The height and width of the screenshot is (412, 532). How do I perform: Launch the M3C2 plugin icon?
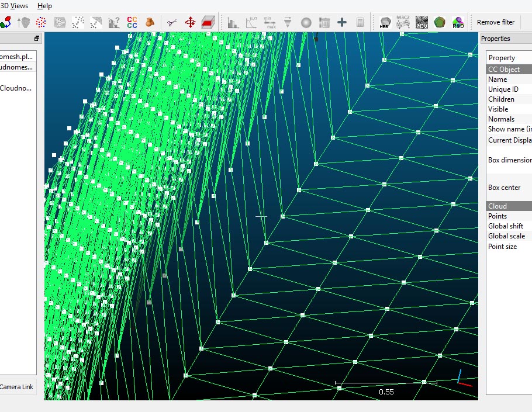coord(403,22)
